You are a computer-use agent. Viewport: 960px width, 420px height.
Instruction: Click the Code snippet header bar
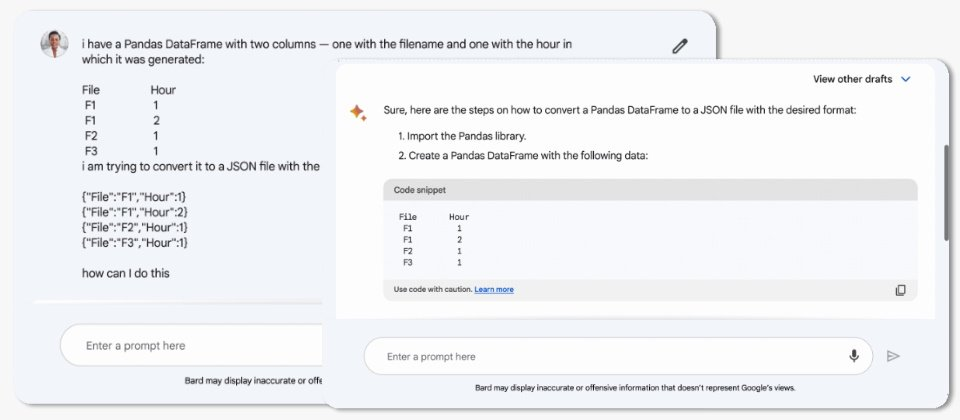point(650,190)
